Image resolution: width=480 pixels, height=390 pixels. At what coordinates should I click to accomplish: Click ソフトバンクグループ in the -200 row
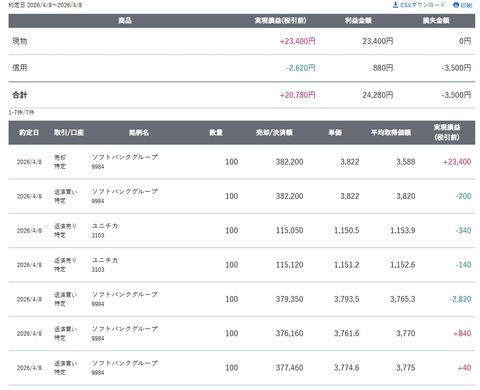click(x=125, y=191)
